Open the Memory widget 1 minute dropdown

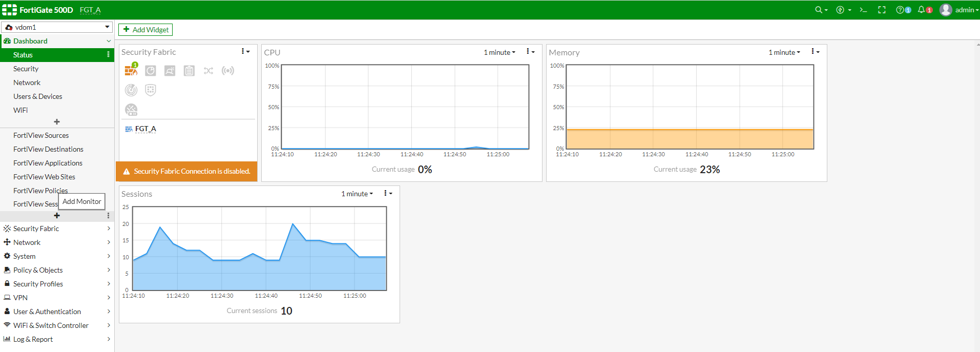tap(784, 52)
